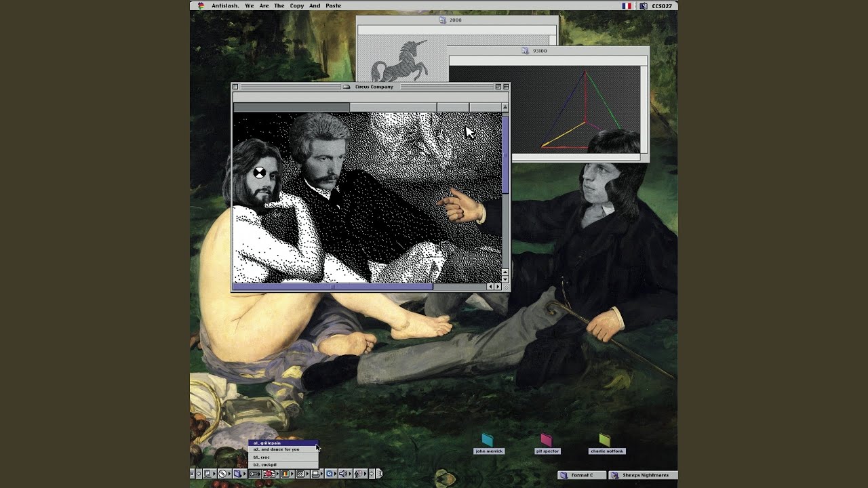
Task: Open the file sharing folder strip module
Action: click(x=237, y=474)
